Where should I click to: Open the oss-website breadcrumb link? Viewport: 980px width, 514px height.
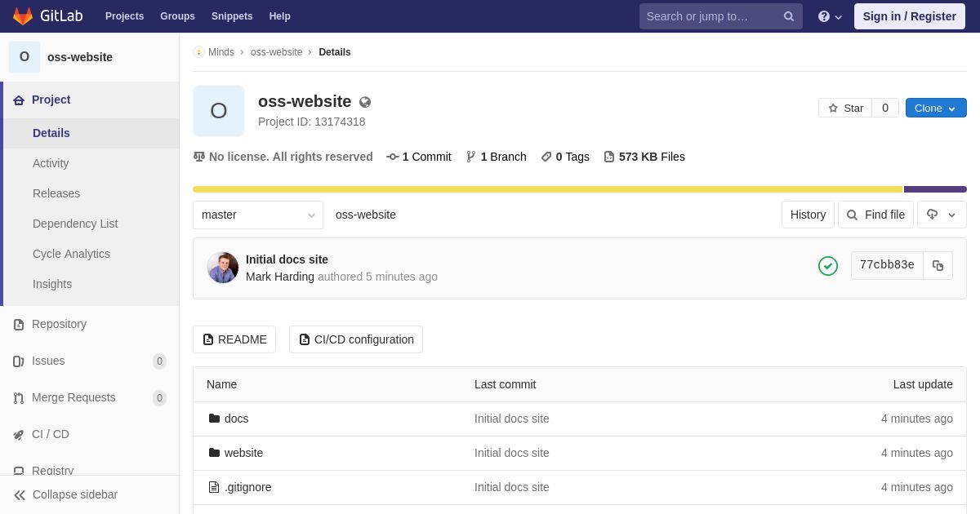click(276, 52)
